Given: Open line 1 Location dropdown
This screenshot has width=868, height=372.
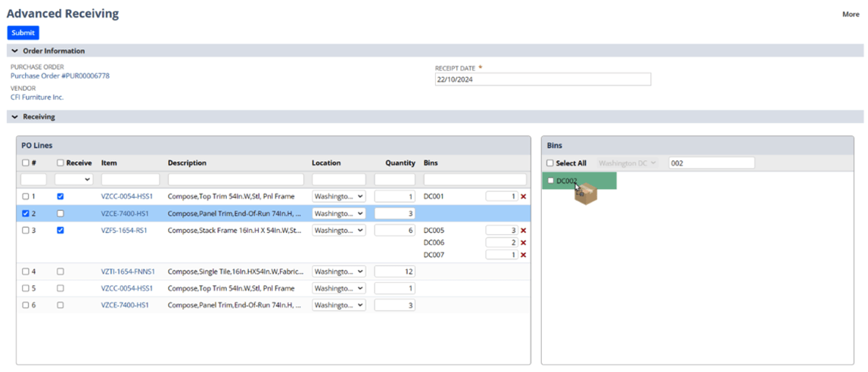Looking at the screenshot, I should [x=339, y=197].
